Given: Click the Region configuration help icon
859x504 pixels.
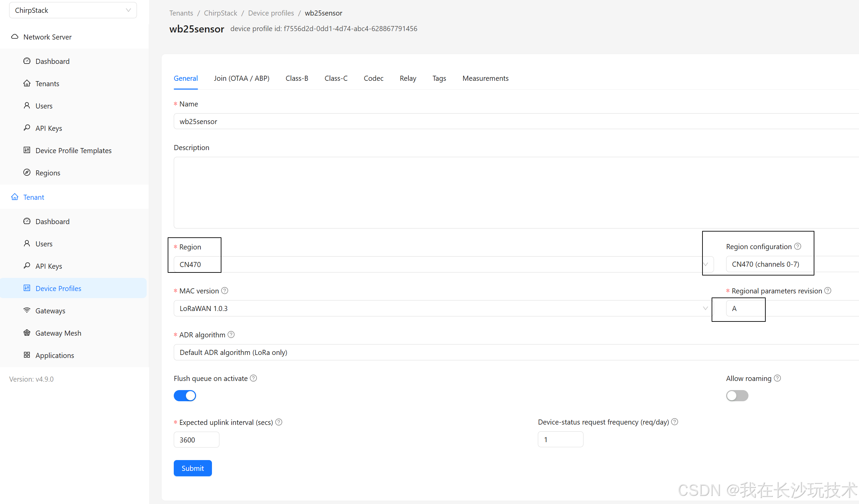Looking at the screenshot, I should 798,246.
